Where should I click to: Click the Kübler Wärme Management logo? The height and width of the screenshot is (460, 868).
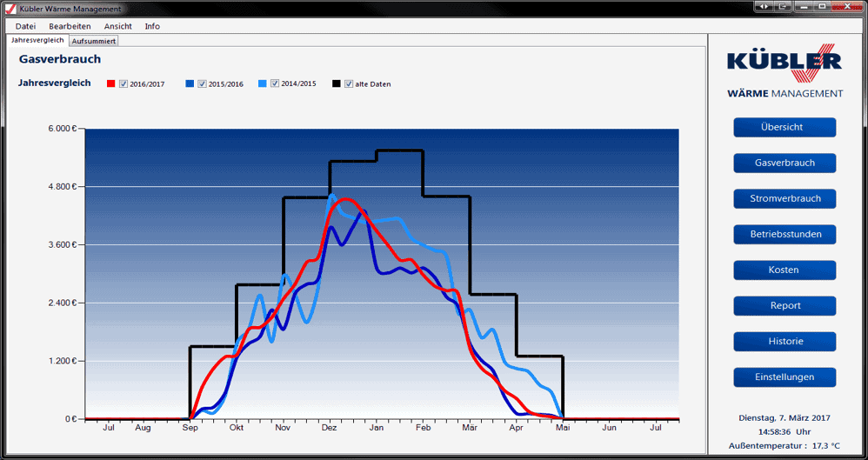[785, 71]
